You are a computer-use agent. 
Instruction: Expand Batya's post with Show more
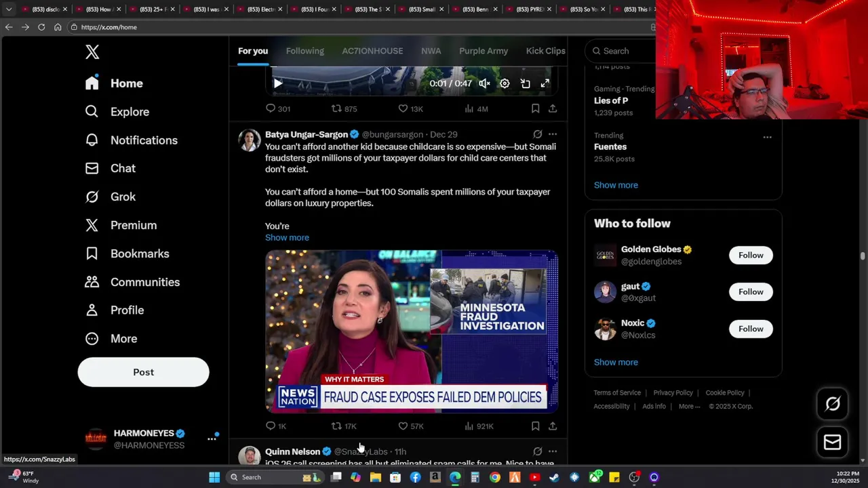click(x=287, y=237)
